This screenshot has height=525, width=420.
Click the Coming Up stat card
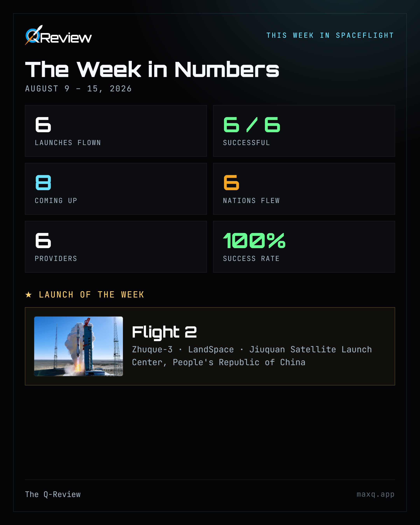tap(116, 189)
